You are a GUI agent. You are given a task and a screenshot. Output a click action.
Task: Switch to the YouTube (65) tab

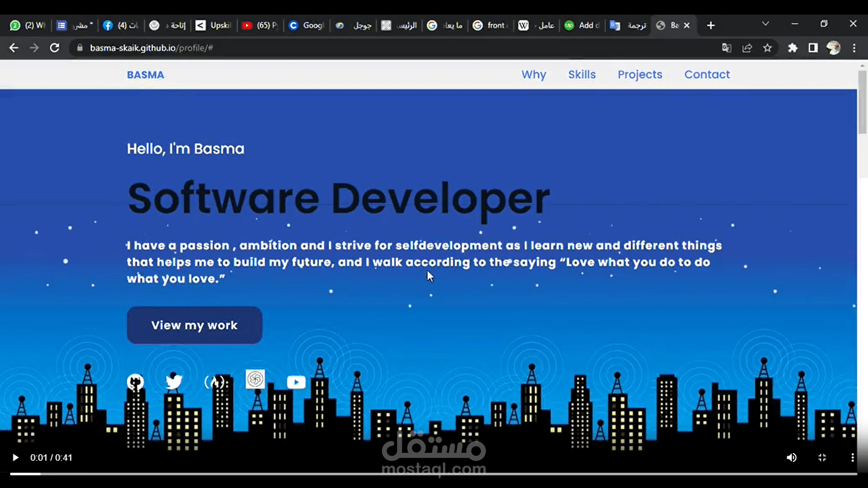pyautogui.click(x=260, y=25)
